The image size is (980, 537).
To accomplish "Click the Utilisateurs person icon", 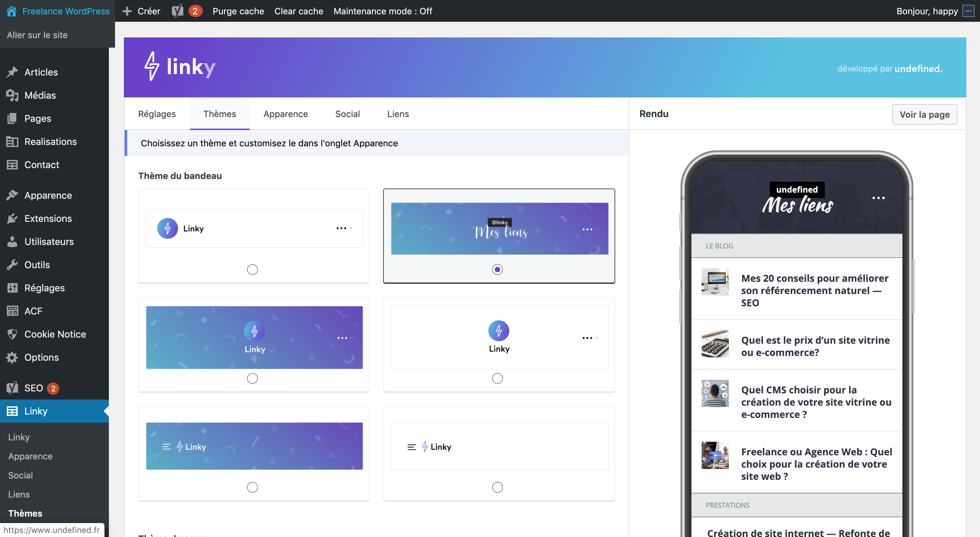I will (12, 241).
